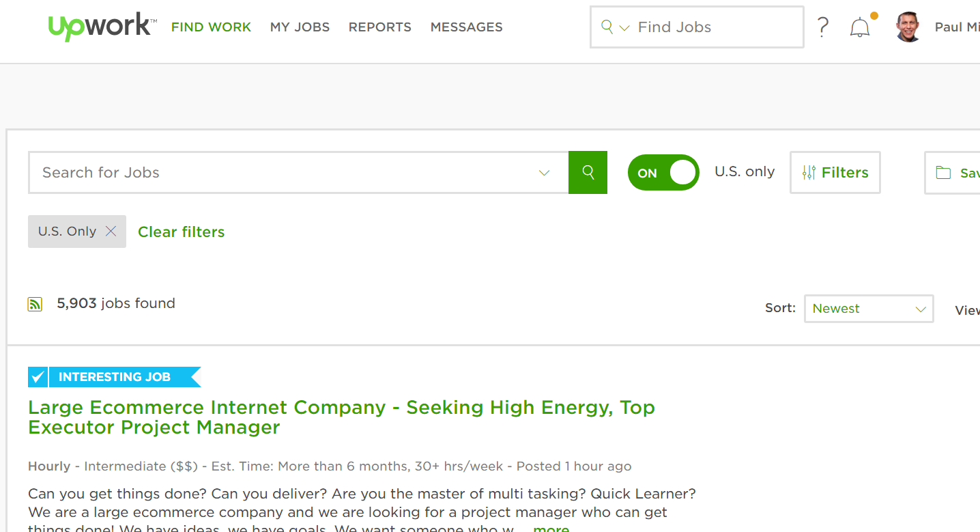Screen dimensions: 980x532
Task: Click the Interesting Job checkmark badge
Action: pyautogui.click(x=38, y=377)
